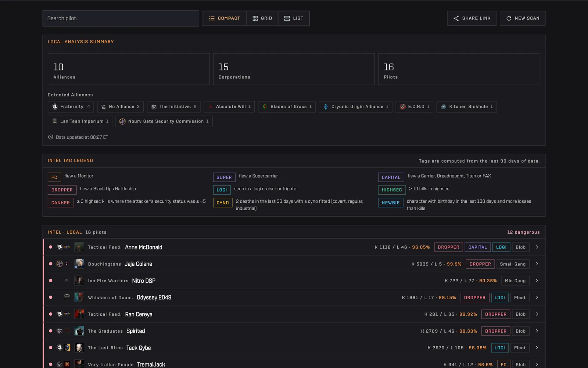This screenshot has width=588, height=368.
Task: Click the clock icon beside Data updated
Action: pos(51,137)
